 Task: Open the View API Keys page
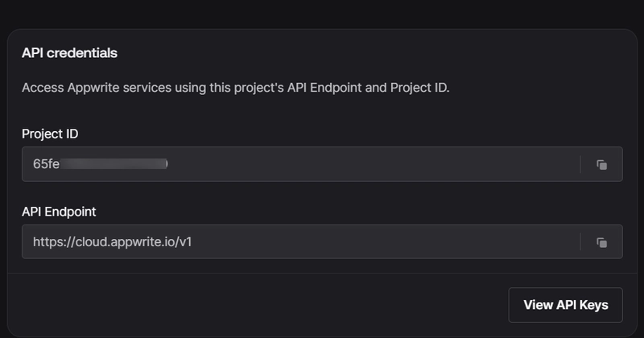(566, 305)
